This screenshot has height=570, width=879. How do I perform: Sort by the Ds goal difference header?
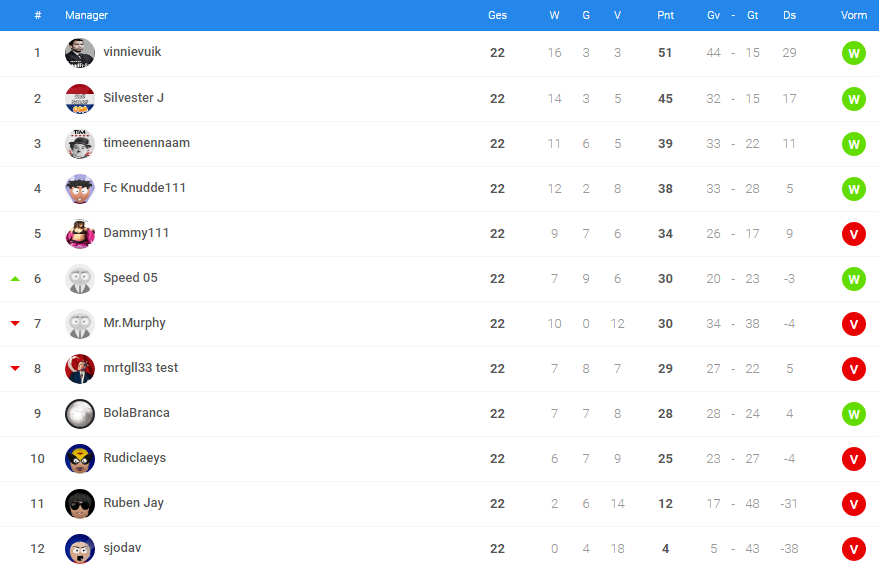point(789,15)
